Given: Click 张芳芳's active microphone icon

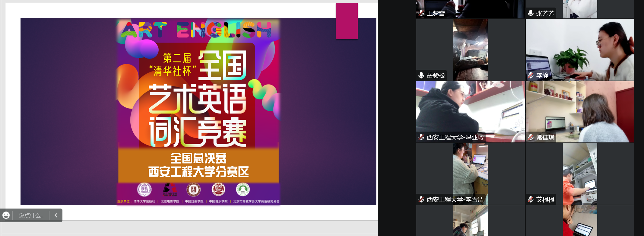Looking at the screenshot, I should point(531,13).
